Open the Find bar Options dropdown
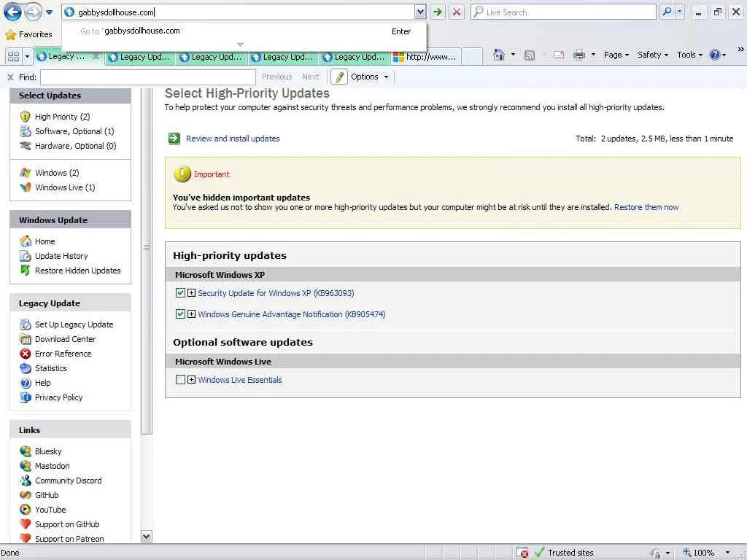 click(370, 77)
